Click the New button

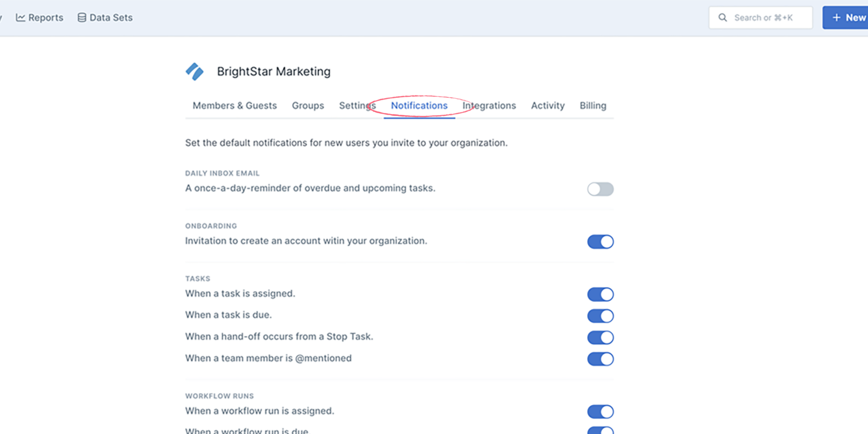[x=845, y=18]
